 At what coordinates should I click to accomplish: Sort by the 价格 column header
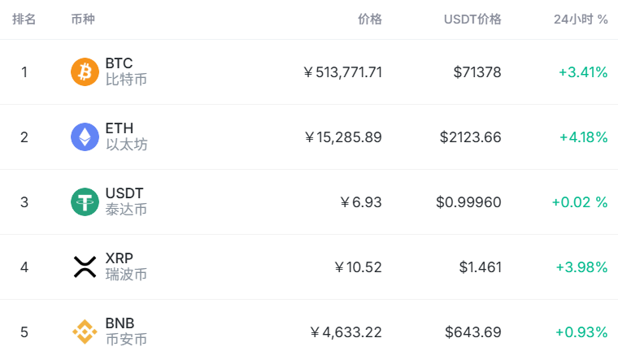coord(370,19)
